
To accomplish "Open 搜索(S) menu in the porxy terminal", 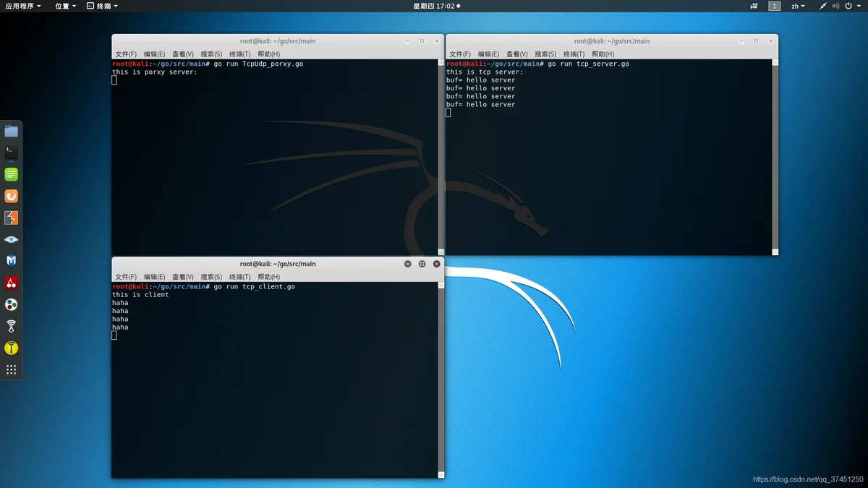I will (211, 54).
